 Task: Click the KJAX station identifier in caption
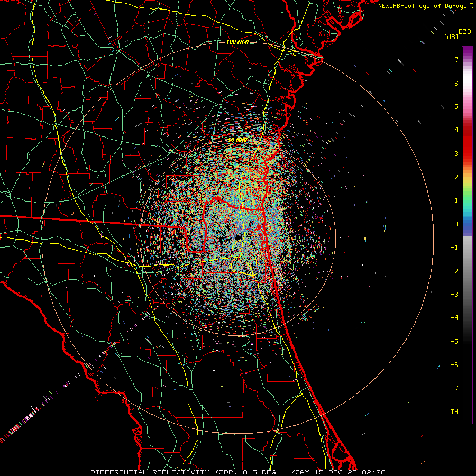click(x=300, y=472)
